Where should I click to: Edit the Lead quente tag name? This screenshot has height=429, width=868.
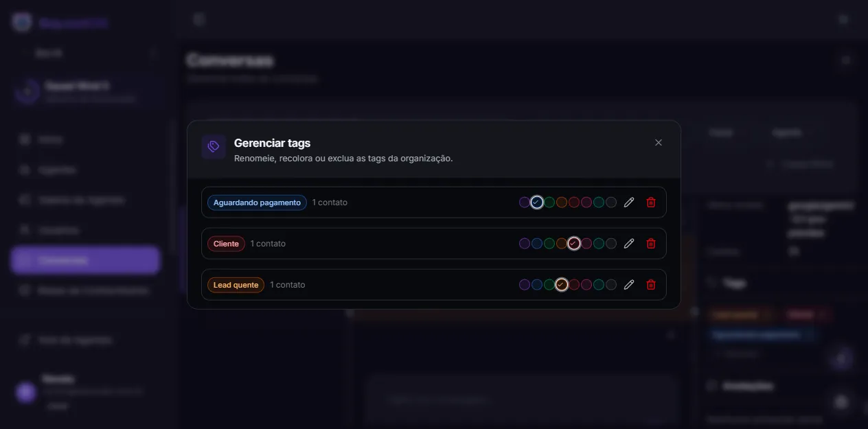point(629,285)
